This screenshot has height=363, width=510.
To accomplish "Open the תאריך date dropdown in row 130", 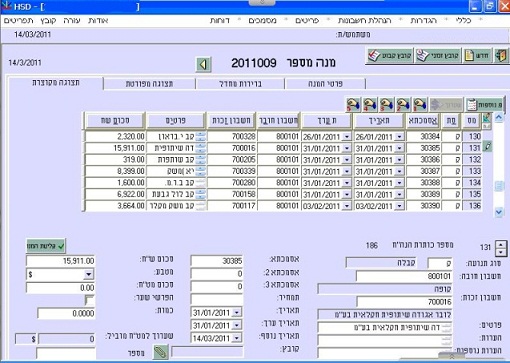I will (x=399, y=137).
